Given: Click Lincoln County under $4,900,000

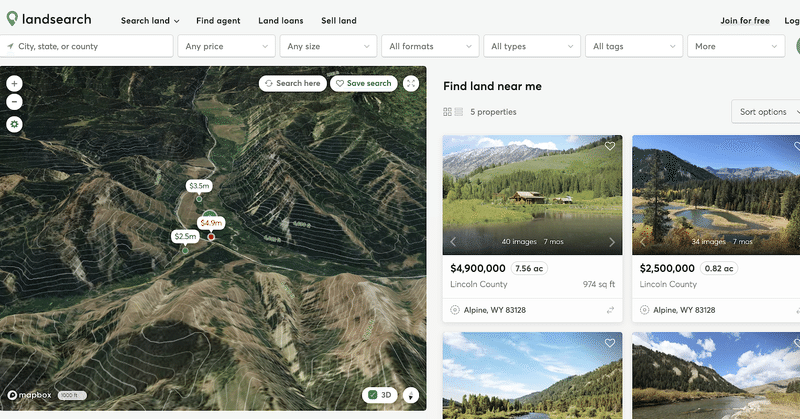Looking at the screenshot, I should click(479, 284).
